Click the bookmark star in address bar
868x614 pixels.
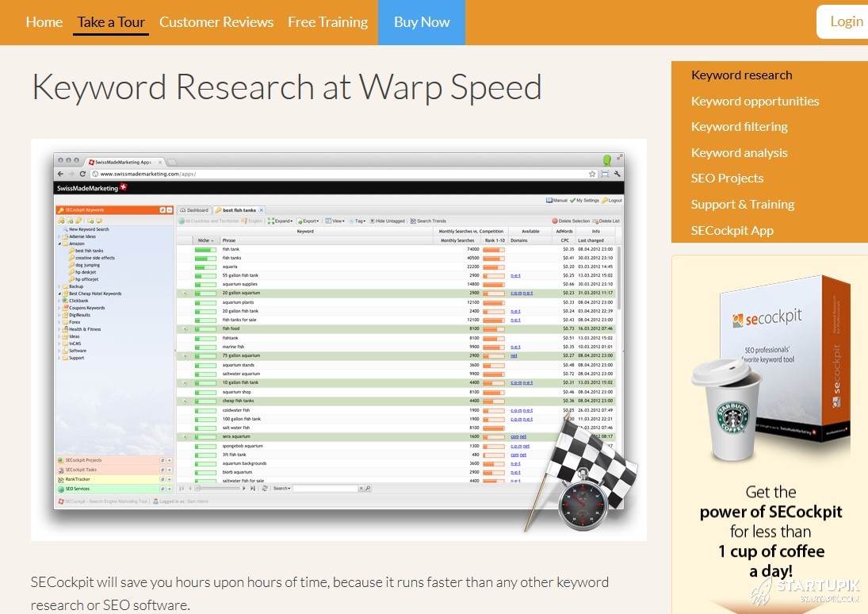coord(592,174)
